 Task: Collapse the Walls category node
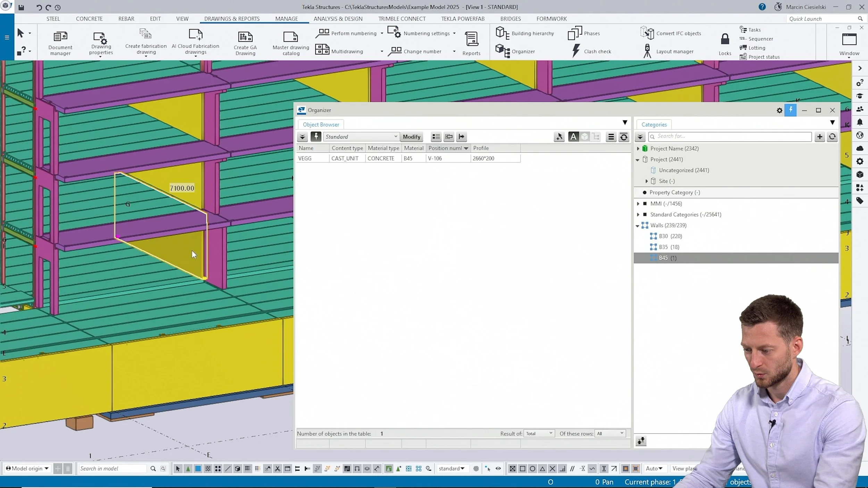(x=637, y=226)
